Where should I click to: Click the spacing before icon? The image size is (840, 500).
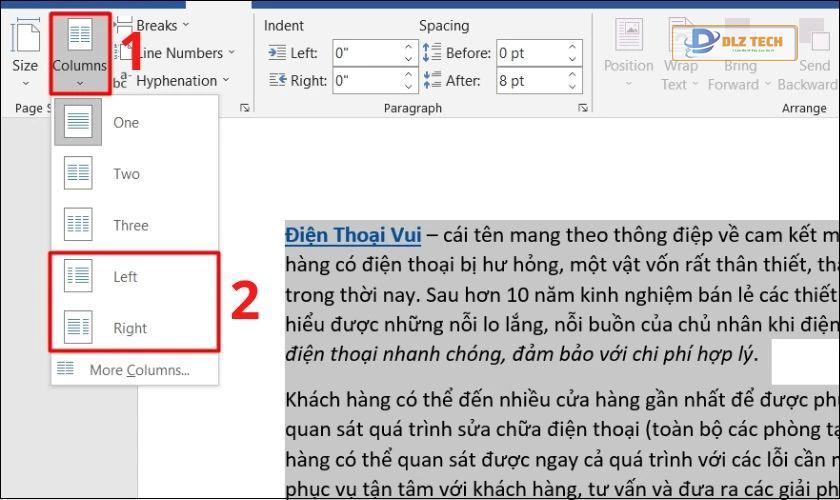tap(432, 53)
